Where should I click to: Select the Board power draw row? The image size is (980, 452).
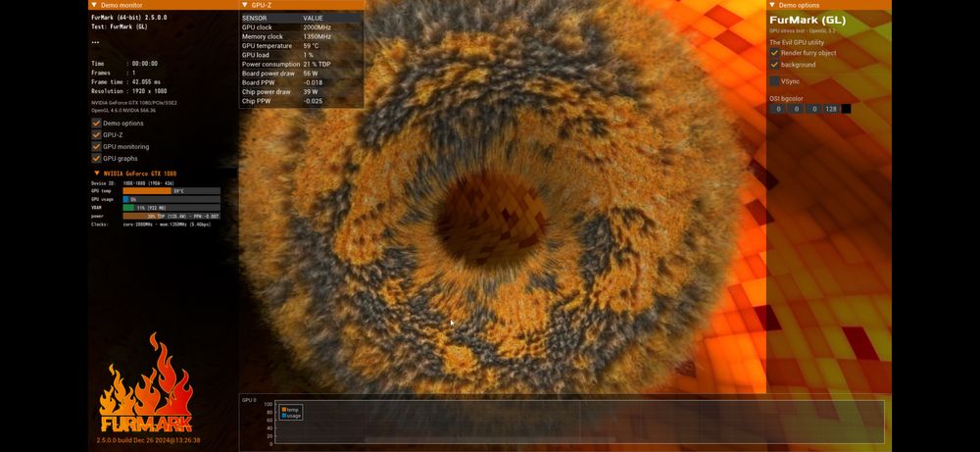[301, 74]
